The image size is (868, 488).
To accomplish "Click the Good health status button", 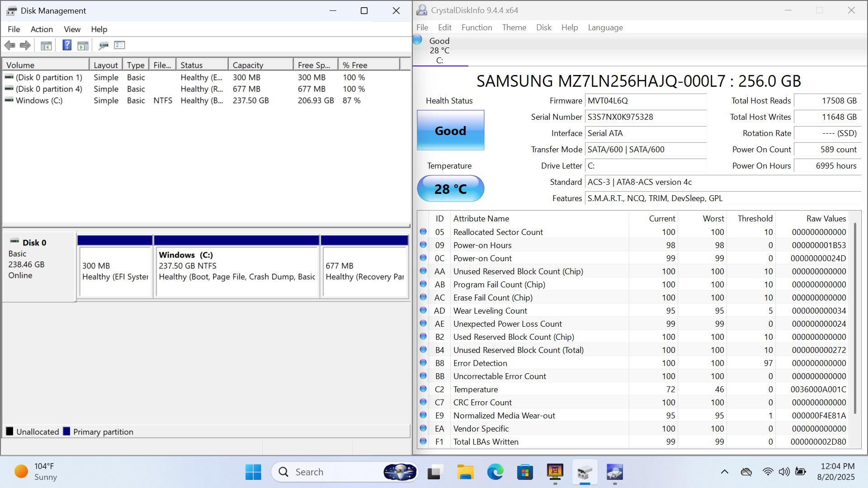I will (x=450, y=131).
